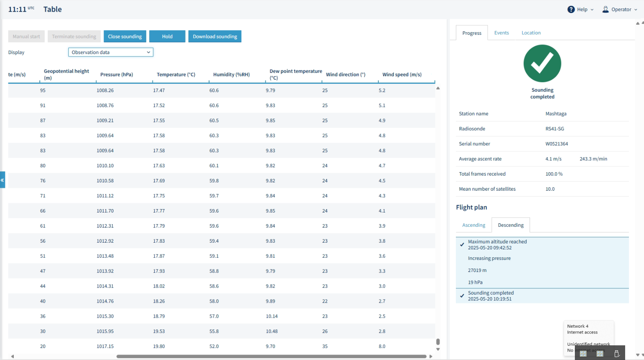Viewport: 644px width, 360px height.
Task: Click the table scroll-down arrow icon
Action: [438, 349]
